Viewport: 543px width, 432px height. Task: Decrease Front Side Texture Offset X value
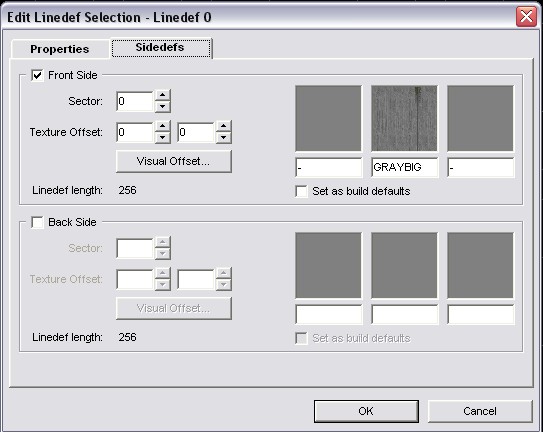162,138
